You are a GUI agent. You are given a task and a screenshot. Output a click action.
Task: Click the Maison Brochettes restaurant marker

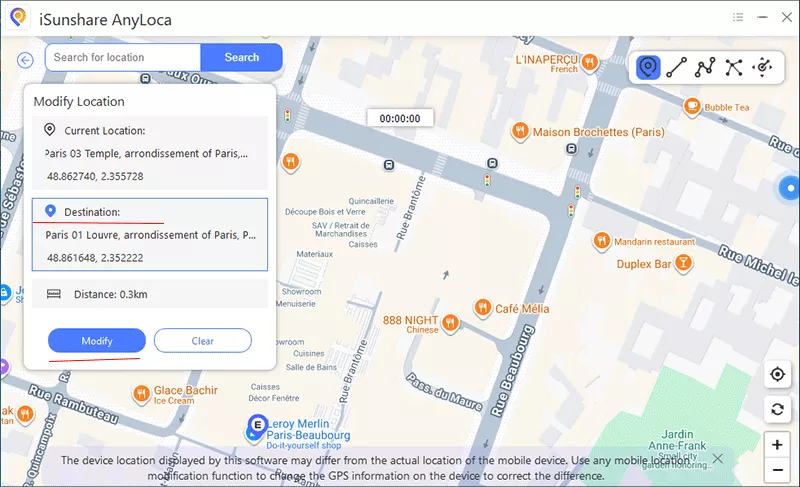click(519, 131)
